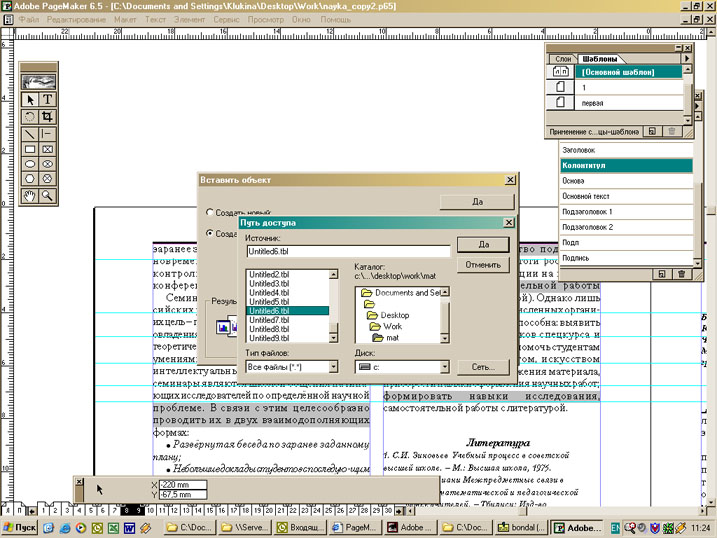Click the Y coordinate field
The width and height of the screenshot is (717, 538).
pyautogui.click(x=182, y=495)
